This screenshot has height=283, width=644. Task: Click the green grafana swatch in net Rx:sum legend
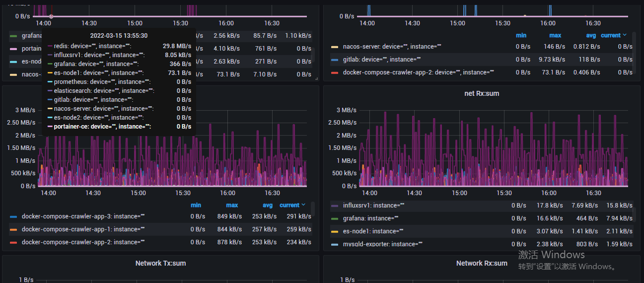point(334,218)
